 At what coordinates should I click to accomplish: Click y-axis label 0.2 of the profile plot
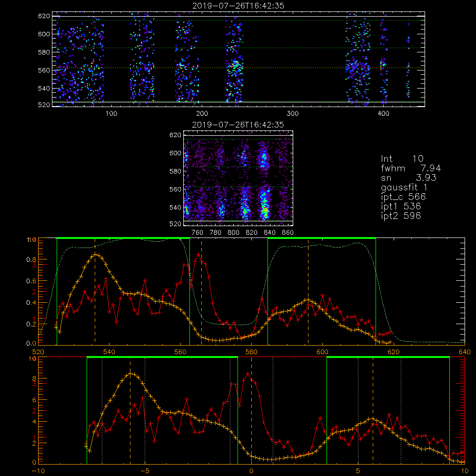[31, 324]
